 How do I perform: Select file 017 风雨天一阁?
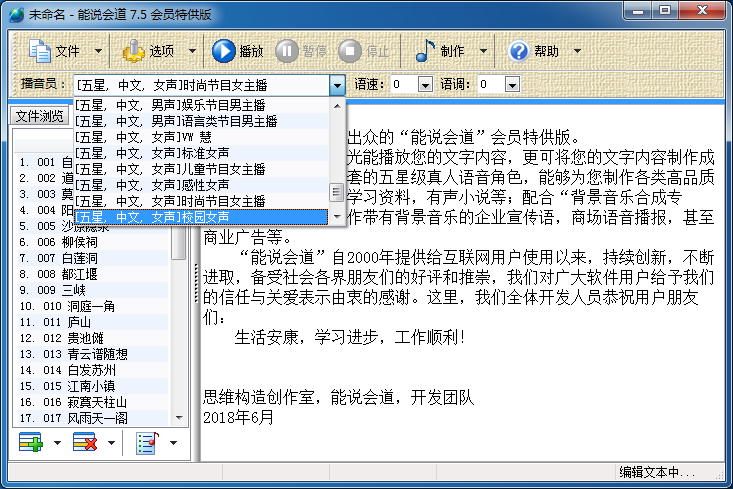(93, 417)
